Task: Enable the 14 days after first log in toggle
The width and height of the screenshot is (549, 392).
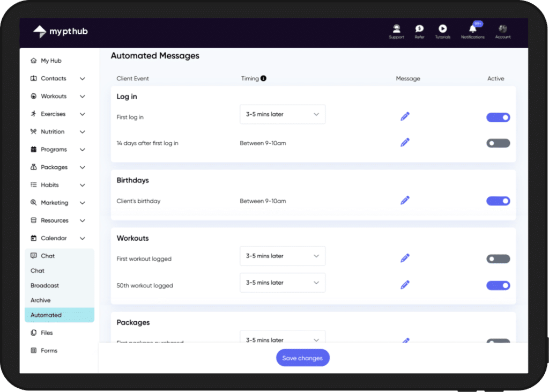Action: click(498, 143)
